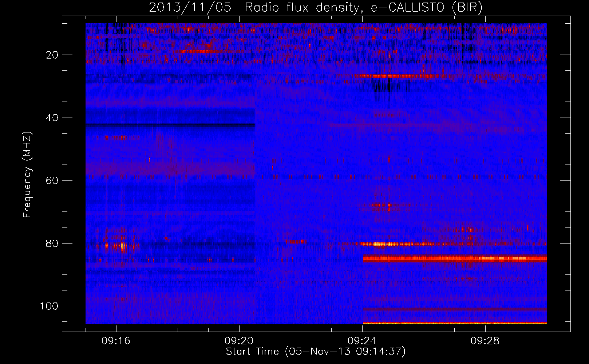
Task: Click the date 2013/11/05 in the title
Action: (190, 8)
